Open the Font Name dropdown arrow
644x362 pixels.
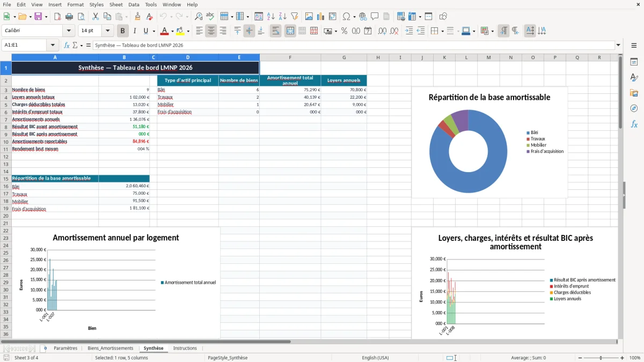click(x=69, y=31)
